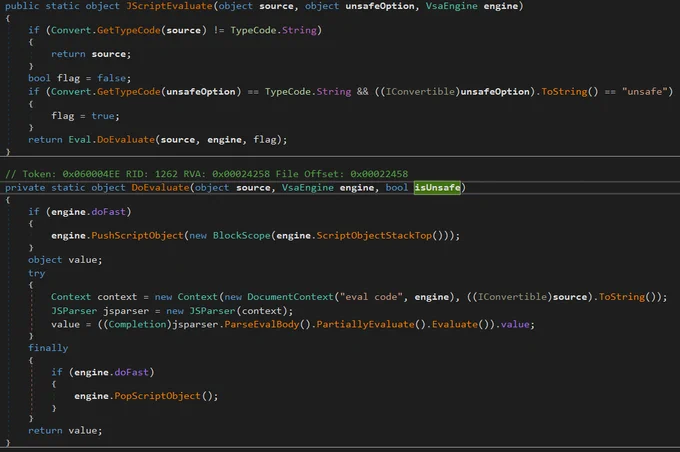Click the 'context' variable in 'Context context ='
This screenshot has width=680, height=452.
117,297
